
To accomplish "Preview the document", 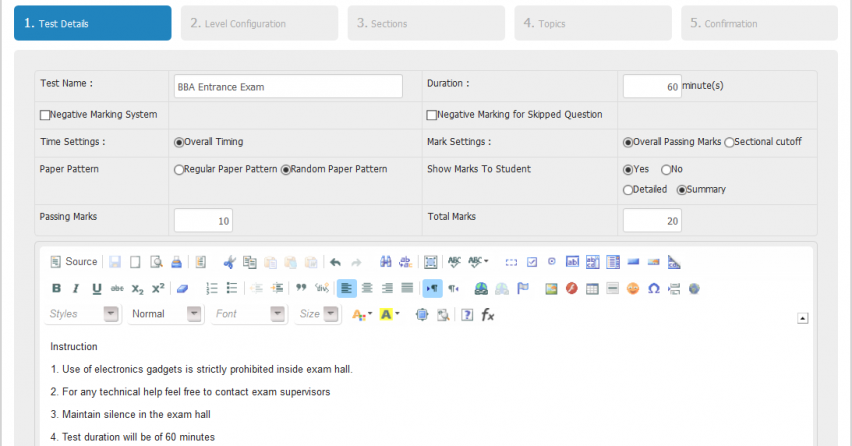I will [x=156, y=262].
